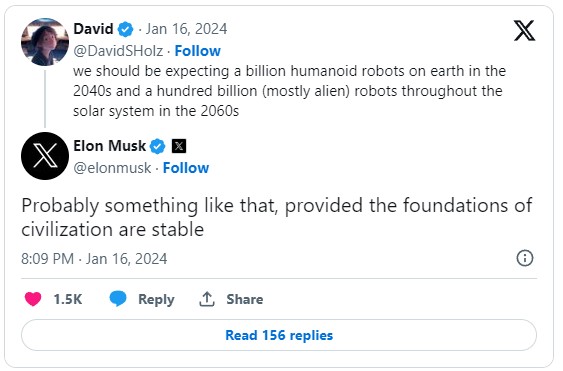563x371 pixels.
Task: Click the Reply text label
Action: point(156,299)
